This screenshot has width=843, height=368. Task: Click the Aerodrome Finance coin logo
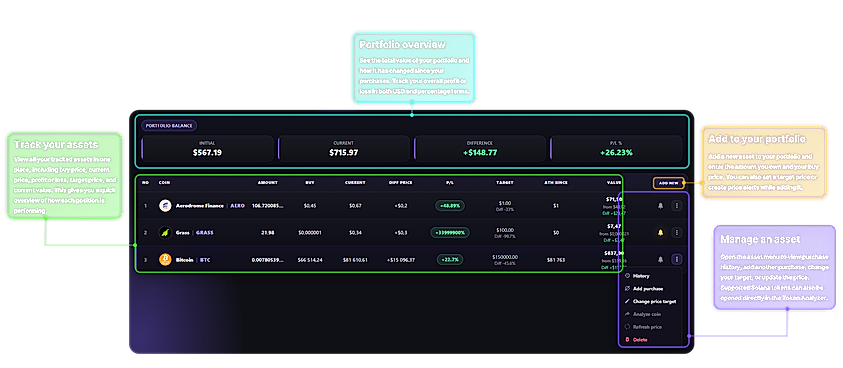click(x=165, y=206)
